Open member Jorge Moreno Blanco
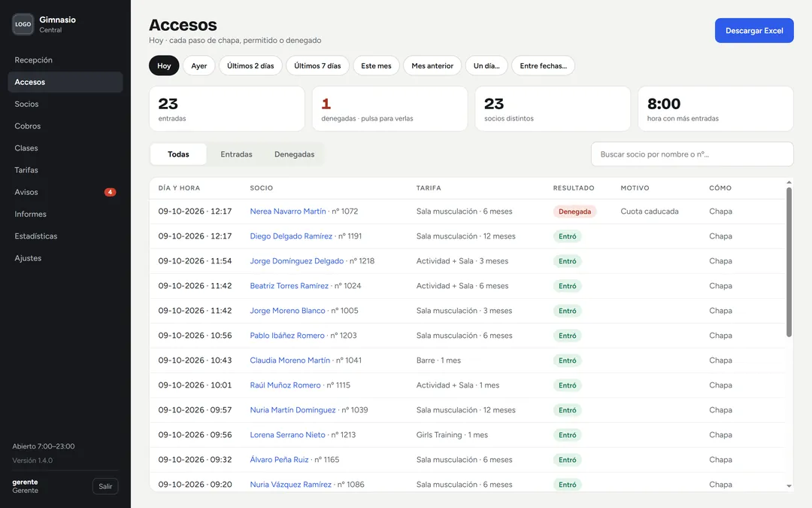The height and width of the screenshot is (508, 812). point(287,311)
